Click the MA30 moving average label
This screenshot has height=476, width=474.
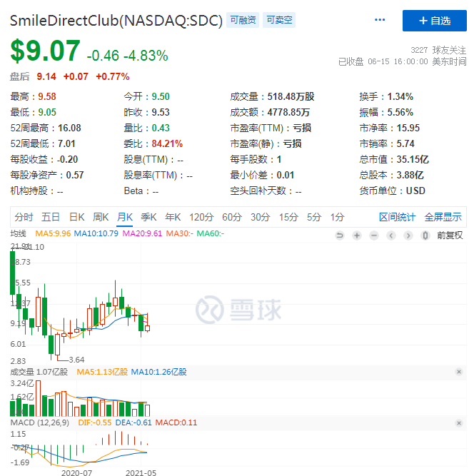coord(179,233)
